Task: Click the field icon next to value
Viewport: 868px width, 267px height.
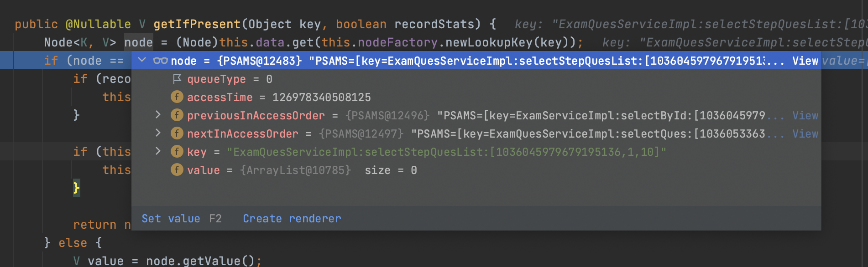Action: pos(177,170)
